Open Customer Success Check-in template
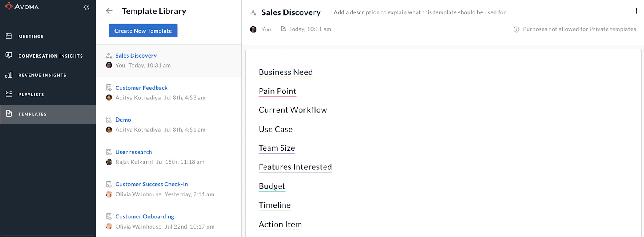This screenshot has height=237, width=644. pos(151,184)
